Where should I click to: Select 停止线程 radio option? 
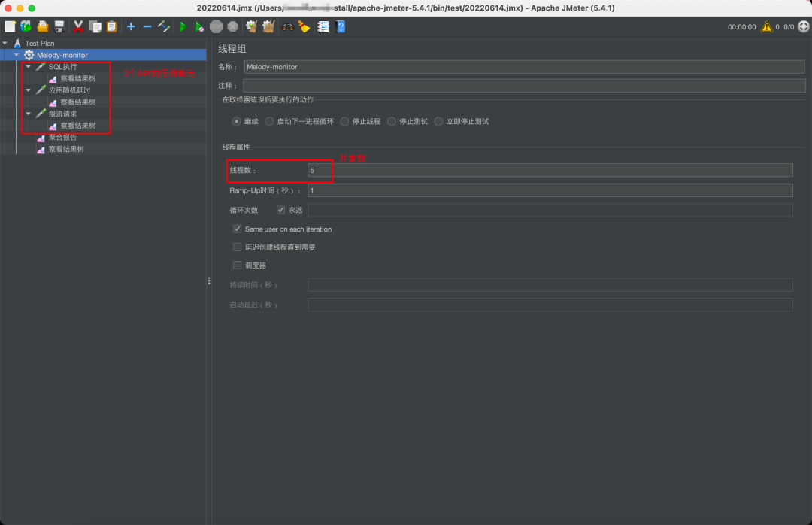point(345,121)
